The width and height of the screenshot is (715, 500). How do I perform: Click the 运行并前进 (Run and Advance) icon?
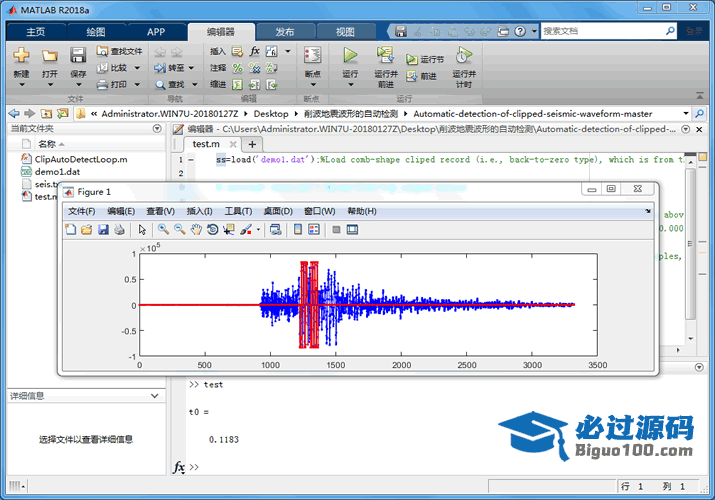(385, 55)
